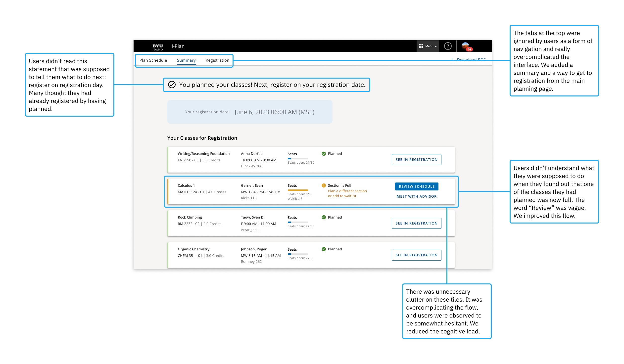This screenshot has height=364, width=624.
Task: Open the help question mark icon
Action: 448,46
